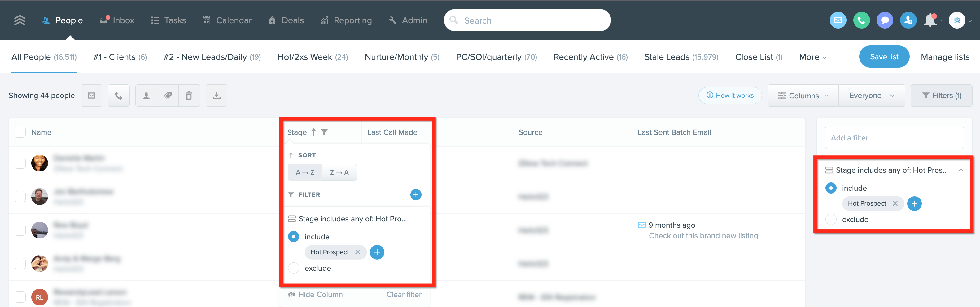Image resolution: width=980 pixels, height=307 pixels.
Task: Open the green phone icon in the header
Action: point(861,20)
